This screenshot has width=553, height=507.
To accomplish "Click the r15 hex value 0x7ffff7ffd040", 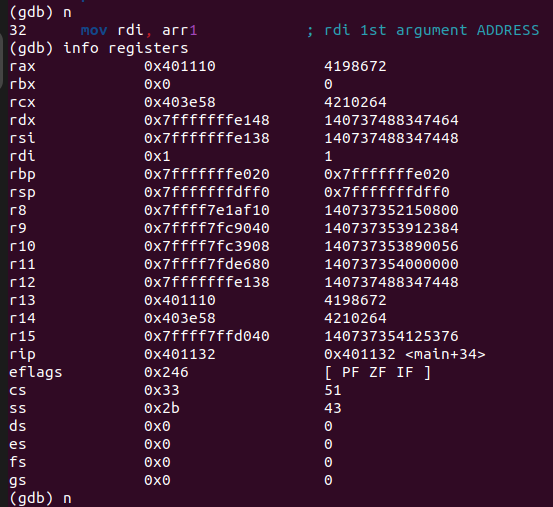I will coord(207,336).
